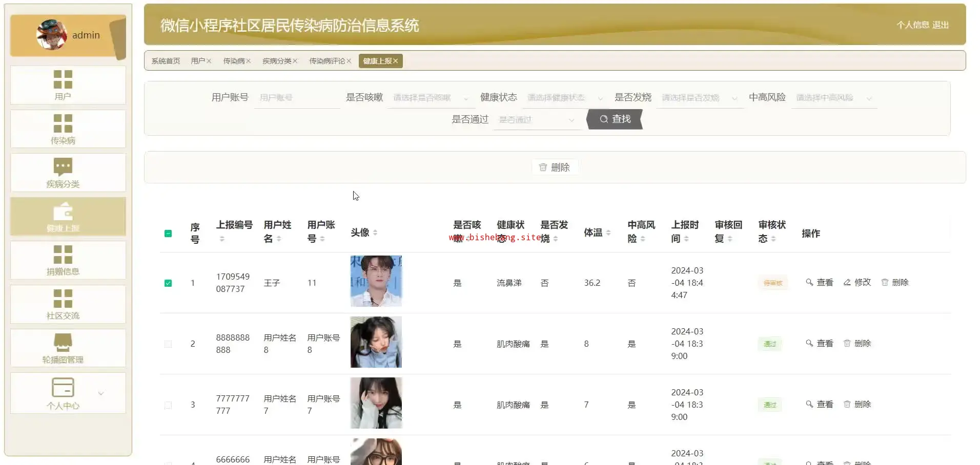The height and width of the screenshot is (465, 980).
Task: Click the 查找 search button
Action: pyautogui.click(x=615, y=119)
